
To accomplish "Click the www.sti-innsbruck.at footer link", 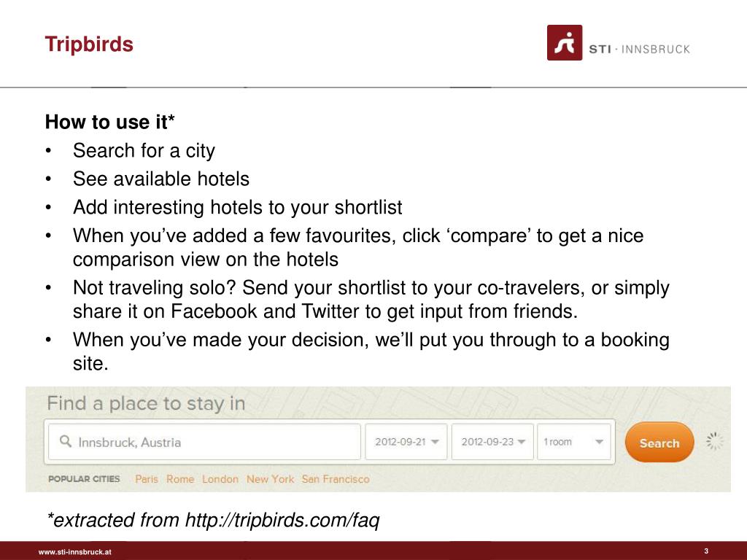I will (75, 552).
